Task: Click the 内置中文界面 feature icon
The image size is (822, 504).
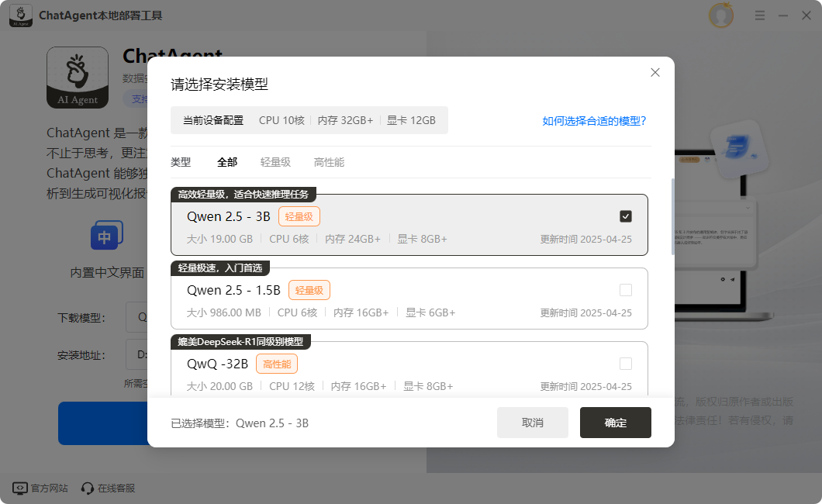Action: (107, 235)
